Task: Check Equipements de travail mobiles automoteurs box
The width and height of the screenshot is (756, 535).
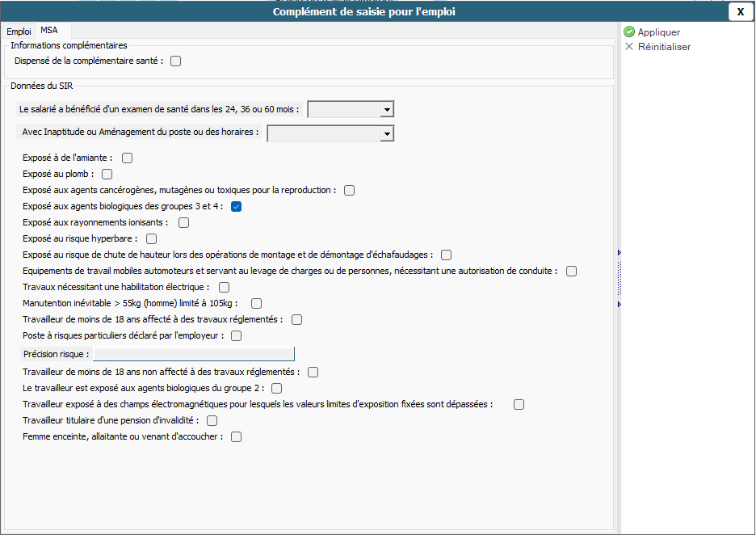Action: pos(571,271)
